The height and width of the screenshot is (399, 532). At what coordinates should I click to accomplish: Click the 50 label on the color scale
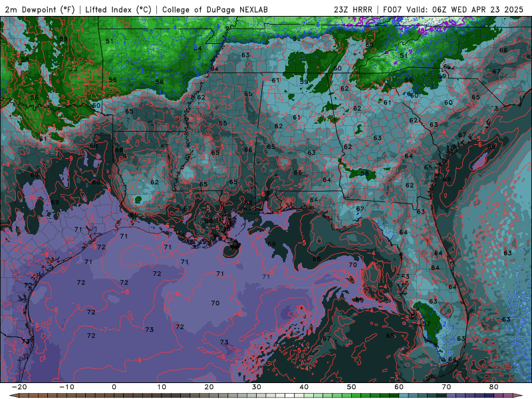352,387
